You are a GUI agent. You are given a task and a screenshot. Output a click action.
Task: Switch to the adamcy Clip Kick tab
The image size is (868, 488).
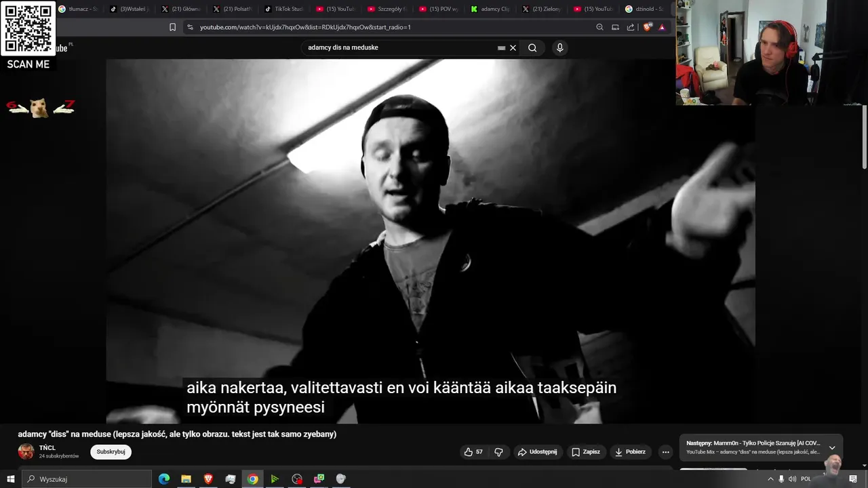(490, 9)
